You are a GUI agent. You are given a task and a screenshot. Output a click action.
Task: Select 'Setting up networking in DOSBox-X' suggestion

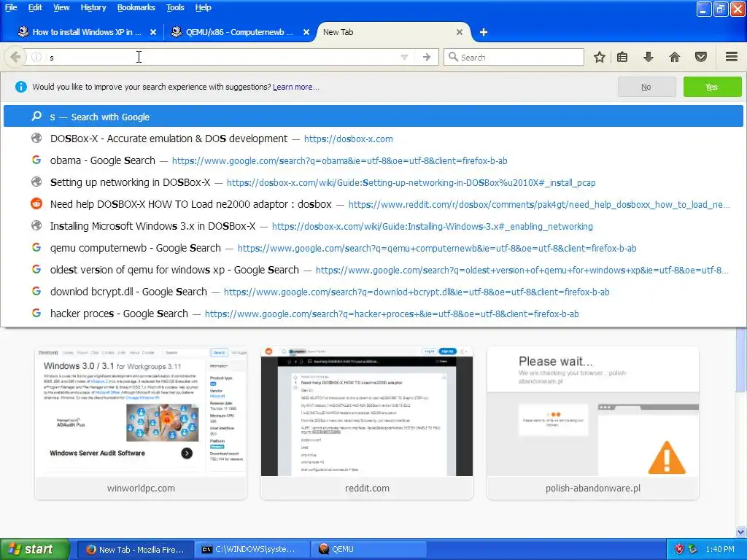click(373, 182)
